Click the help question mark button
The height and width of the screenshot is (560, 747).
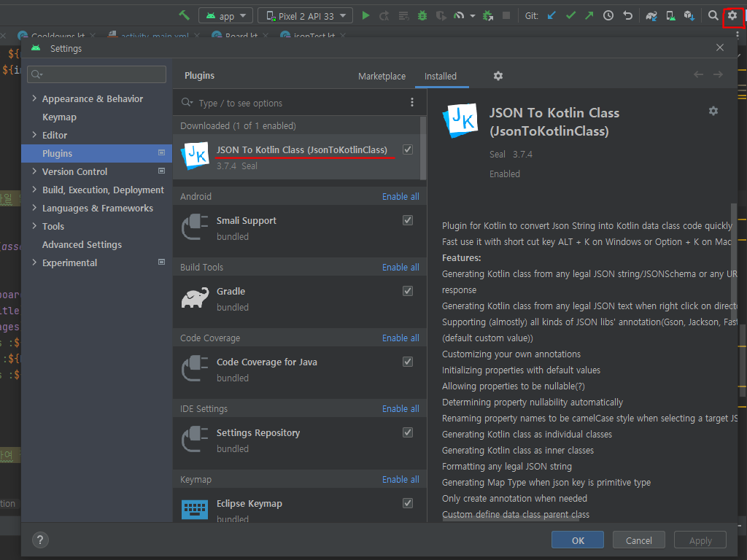pos(41,540)
